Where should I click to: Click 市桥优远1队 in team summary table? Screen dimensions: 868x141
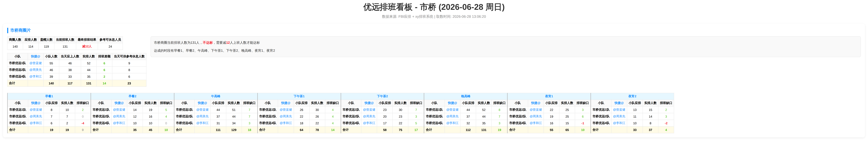tap(18, 63)
